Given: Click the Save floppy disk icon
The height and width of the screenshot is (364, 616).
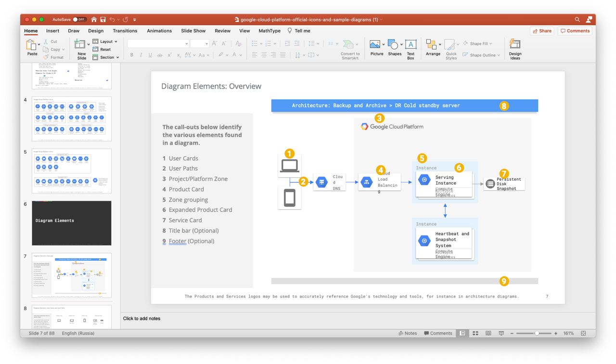Looking at the screenshot, I should [x=103, y=20].
